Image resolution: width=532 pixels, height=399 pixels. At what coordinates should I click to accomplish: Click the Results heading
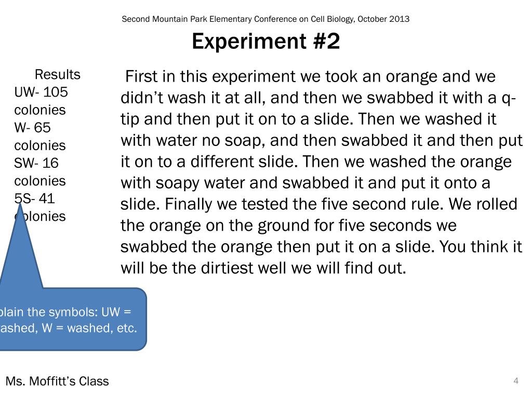(57, 74)
